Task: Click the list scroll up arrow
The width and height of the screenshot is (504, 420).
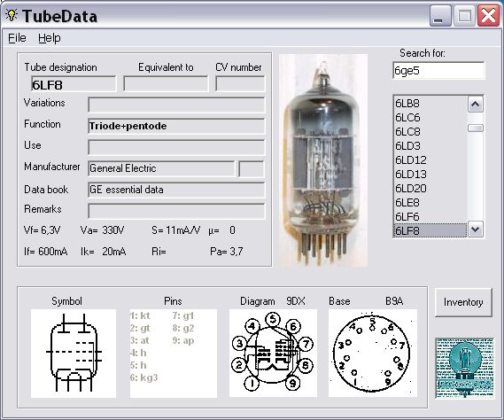Action: click(476, 105)
